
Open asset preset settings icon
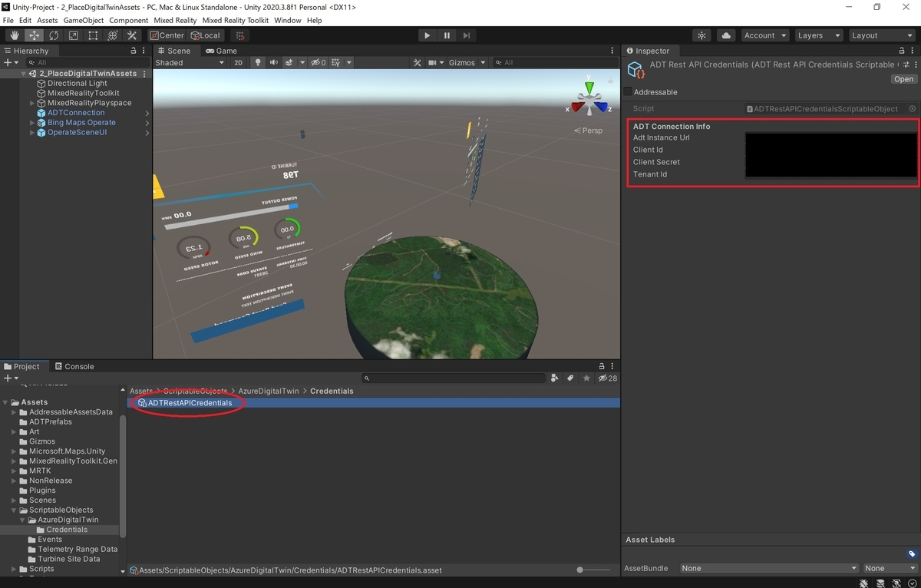[x=905, y=65]
